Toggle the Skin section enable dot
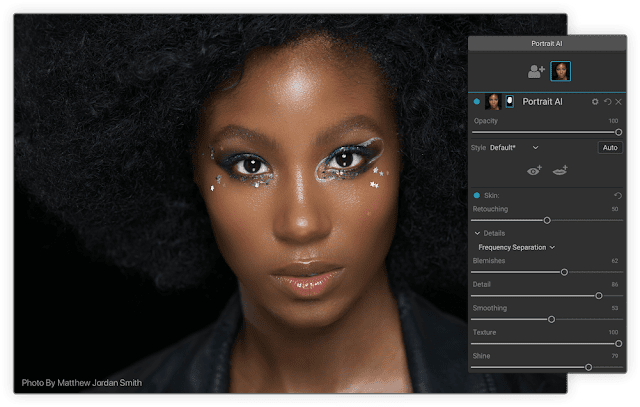640x407 pixels. click(x=476, y=196)
